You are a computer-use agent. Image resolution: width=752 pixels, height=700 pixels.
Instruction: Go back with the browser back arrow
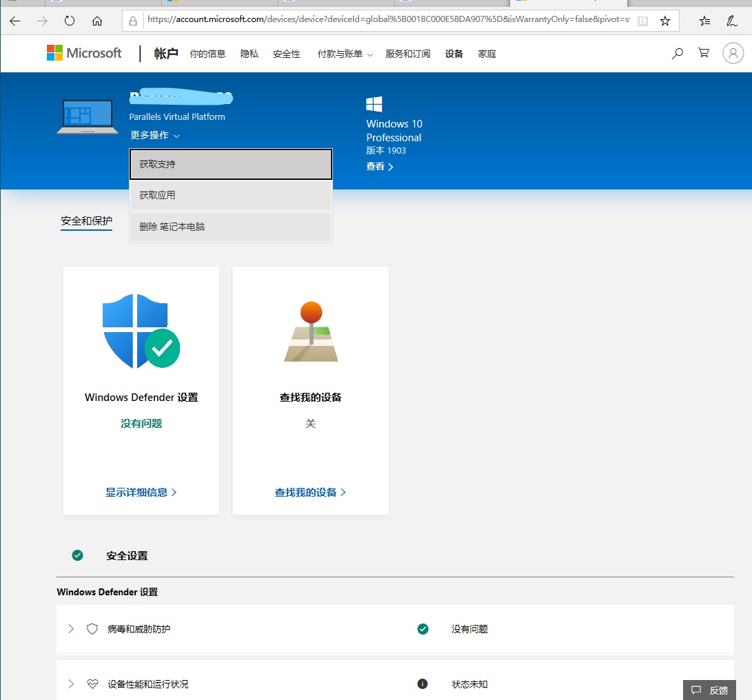(x=15, y=21)
